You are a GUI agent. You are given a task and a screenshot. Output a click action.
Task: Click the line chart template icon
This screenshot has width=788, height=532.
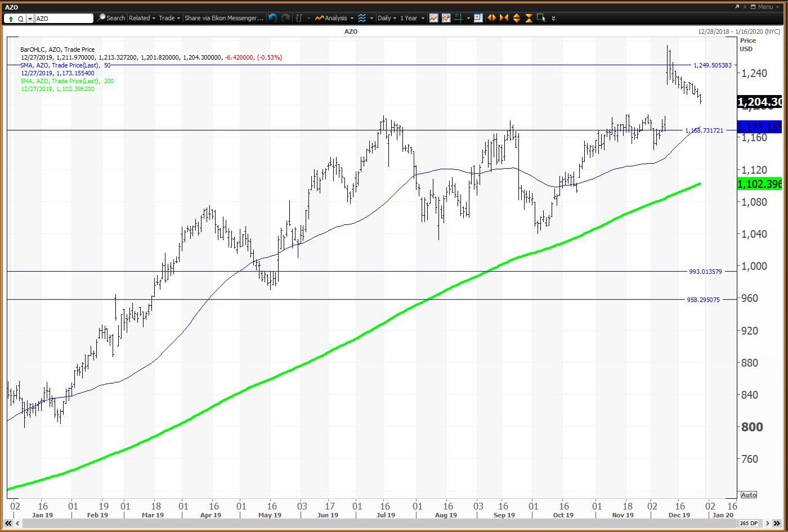coord(433,18)
